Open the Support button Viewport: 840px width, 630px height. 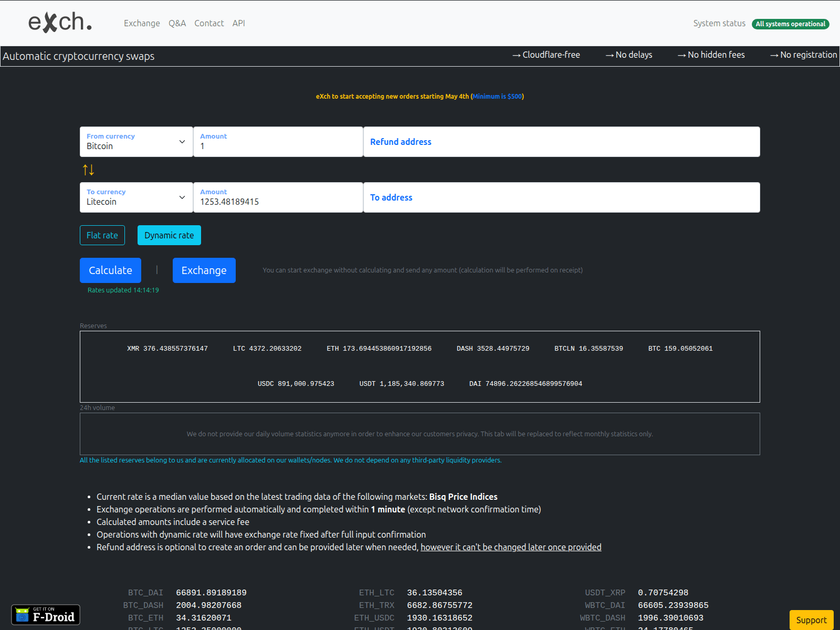coord(811,620)
